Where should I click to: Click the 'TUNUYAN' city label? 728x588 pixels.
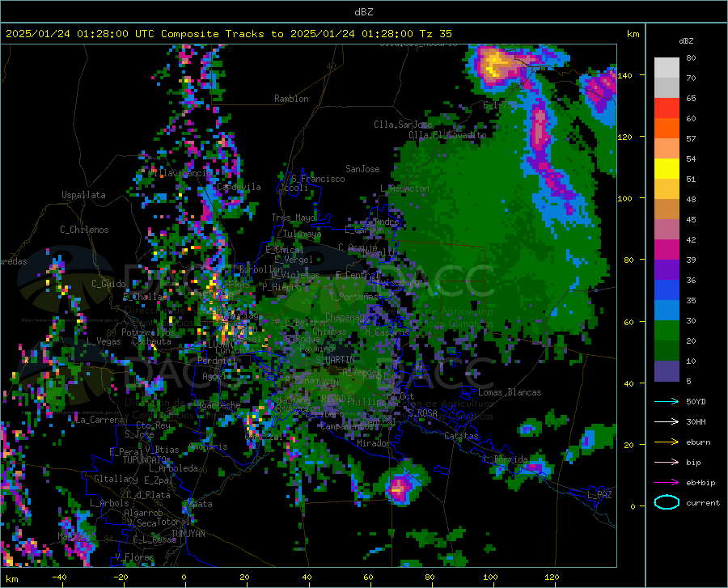click(x=188, y=534)
